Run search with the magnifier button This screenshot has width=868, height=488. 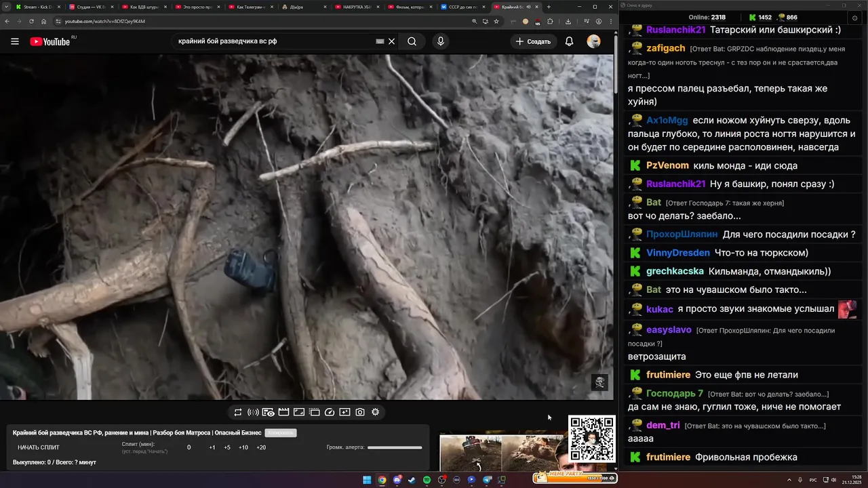[x=412, y=41]
